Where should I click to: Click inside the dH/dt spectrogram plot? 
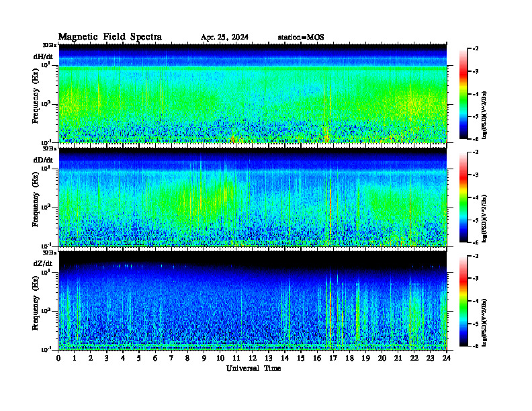coord(253,93)
